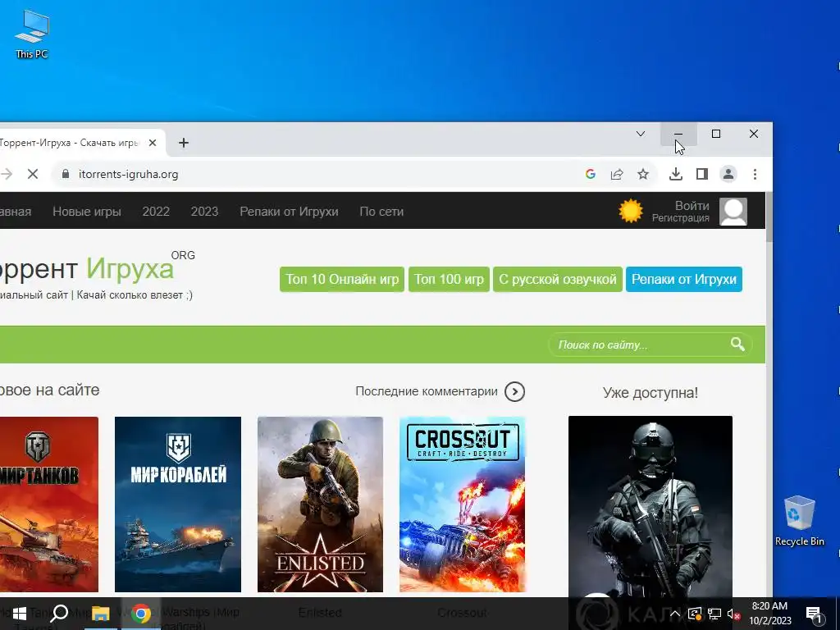Open Репаки от Игрухи in the top menu
This screenshot has height=630, width=840.
coord(289,212)
